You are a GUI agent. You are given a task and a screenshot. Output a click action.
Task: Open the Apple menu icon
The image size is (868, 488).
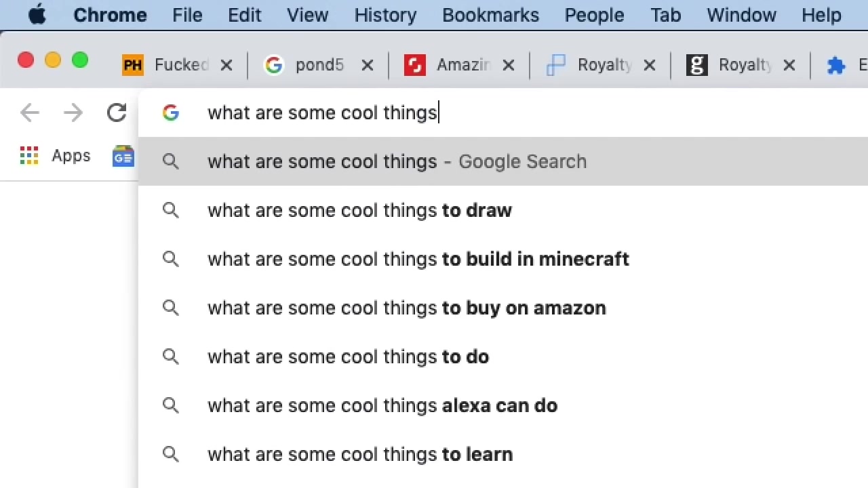coord(37,15)
